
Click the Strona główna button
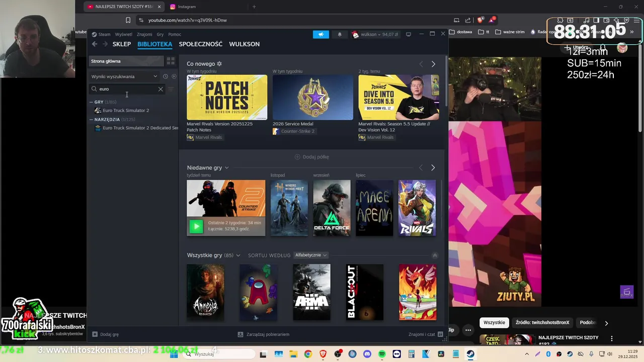(127, 61)
